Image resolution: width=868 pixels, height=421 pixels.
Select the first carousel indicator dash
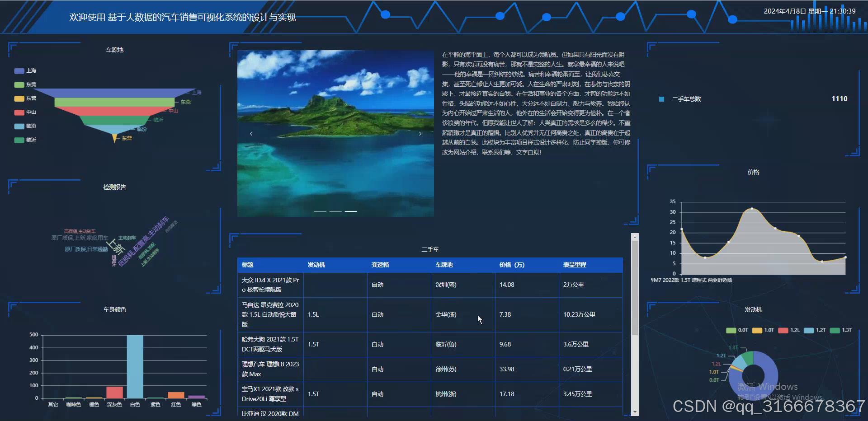click(320, 211)
